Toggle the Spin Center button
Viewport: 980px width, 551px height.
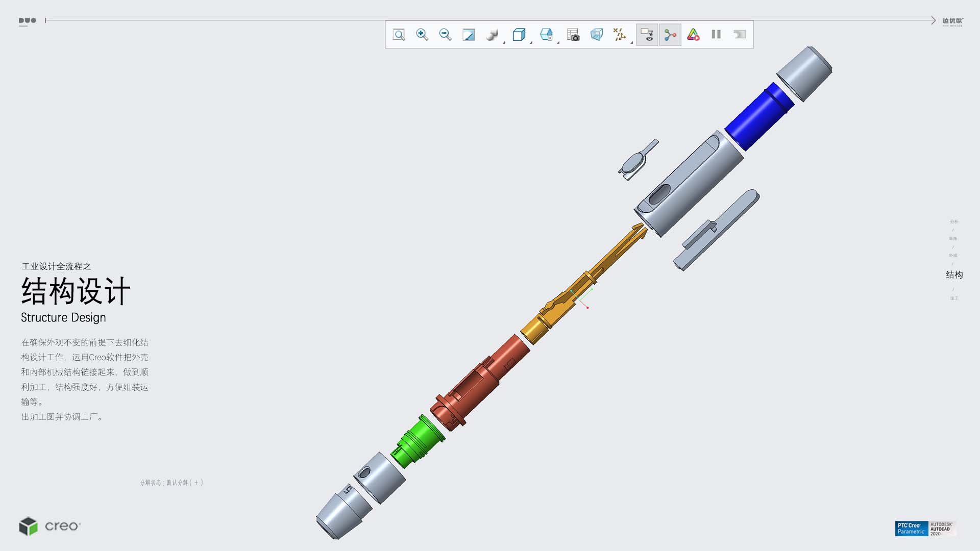click(670, 35)
